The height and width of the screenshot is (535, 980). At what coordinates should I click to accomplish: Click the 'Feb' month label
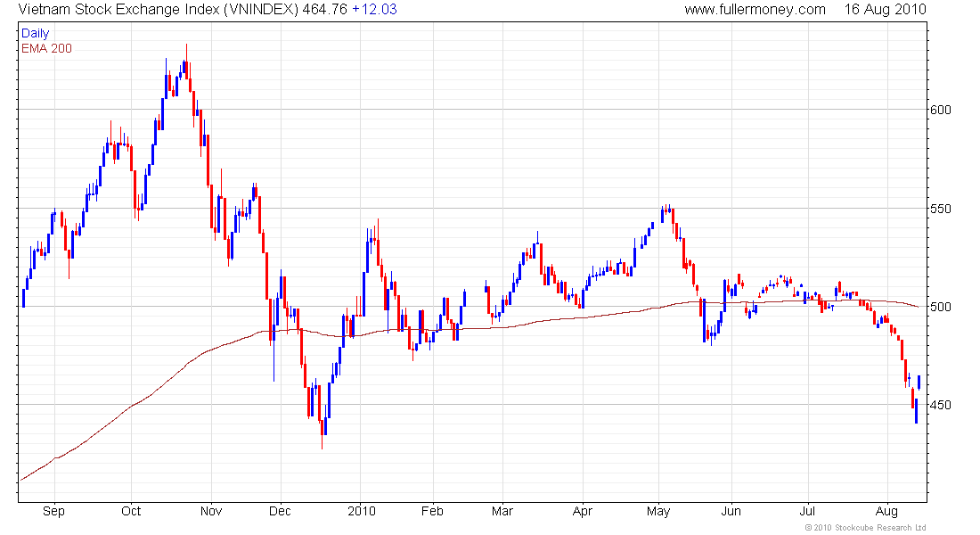point(432,511)
